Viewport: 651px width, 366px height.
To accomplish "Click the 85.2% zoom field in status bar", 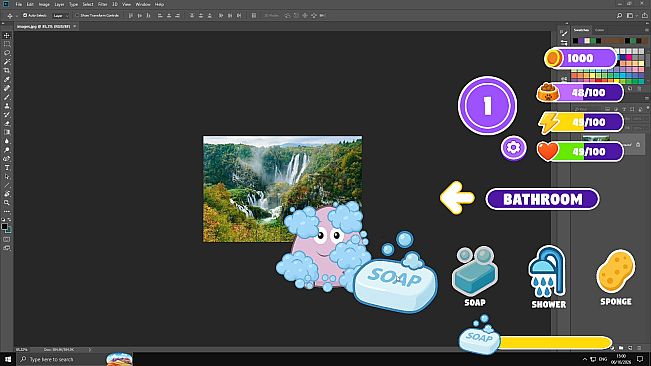I will [22, 350].
